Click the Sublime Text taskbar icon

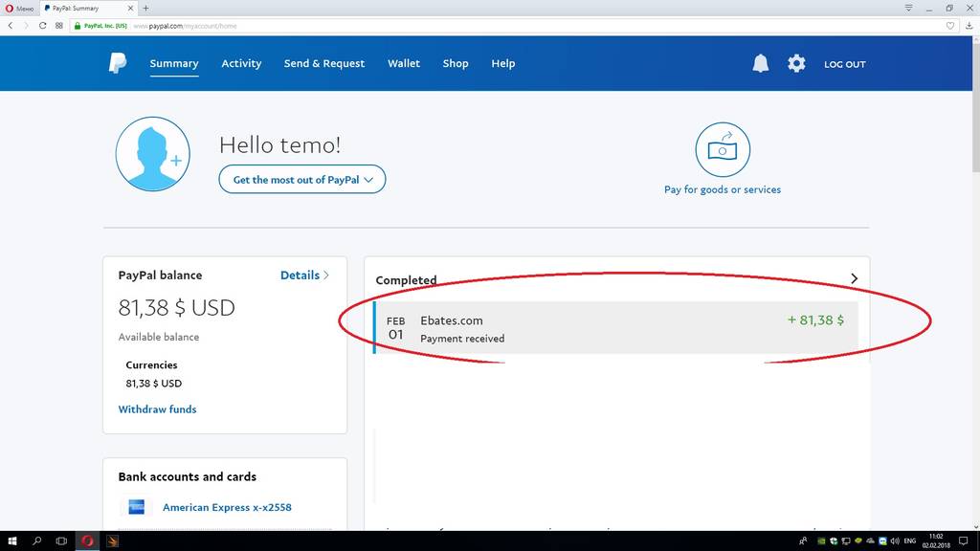113,541
